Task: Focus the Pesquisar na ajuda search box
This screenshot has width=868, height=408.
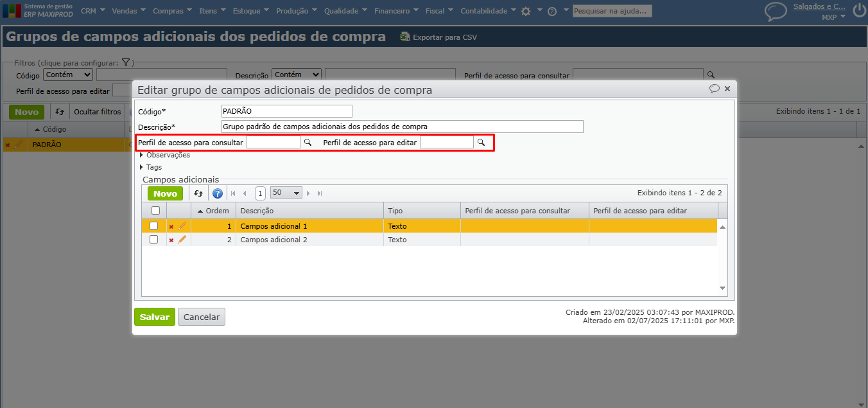Action: coord(612,11)
